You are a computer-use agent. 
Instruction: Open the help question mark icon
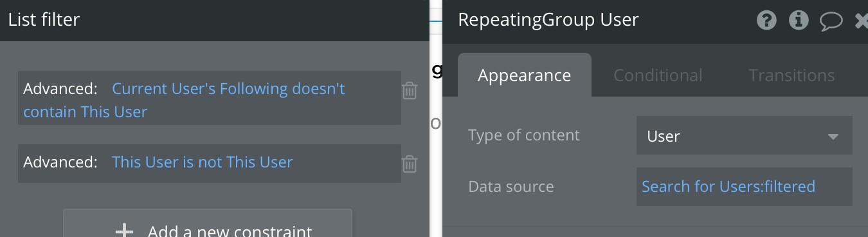pyautogui.click(x=766, y=20)
